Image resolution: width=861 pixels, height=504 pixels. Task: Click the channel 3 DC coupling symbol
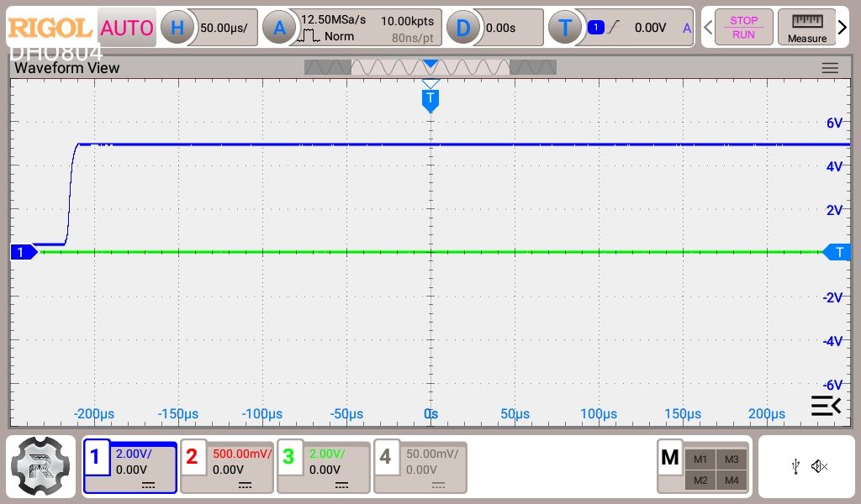pyautogui.click(x=341, y=486)
